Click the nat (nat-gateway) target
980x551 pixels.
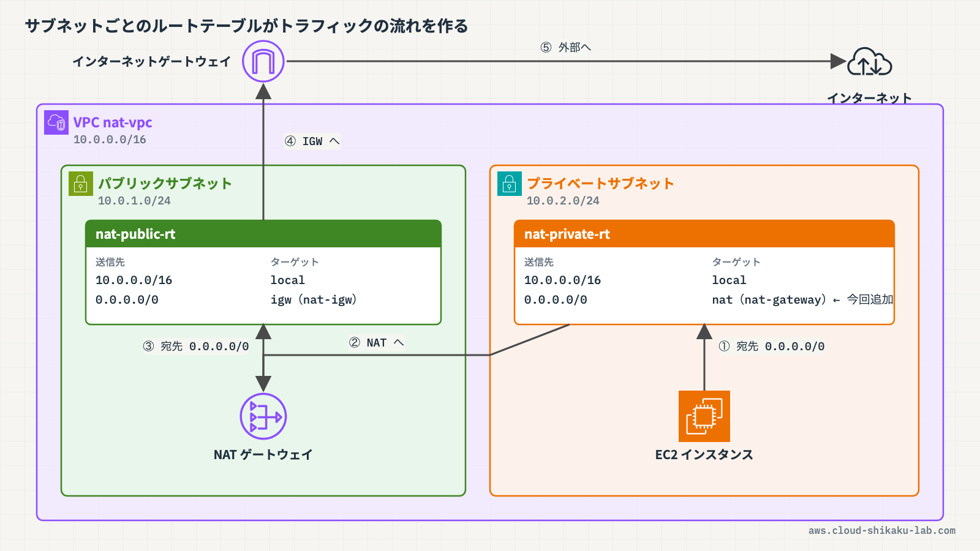[x=769, y=300]
